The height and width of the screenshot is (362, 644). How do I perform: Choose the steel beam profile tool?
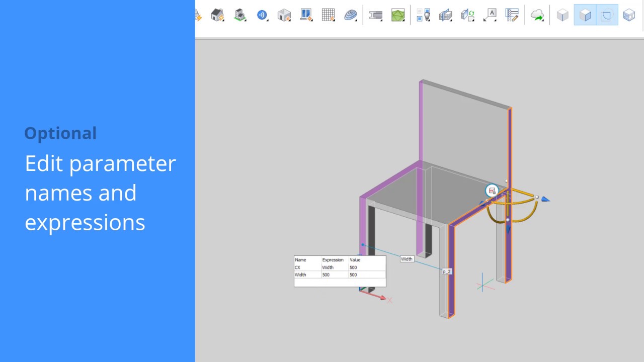click(x=376, y=15)
